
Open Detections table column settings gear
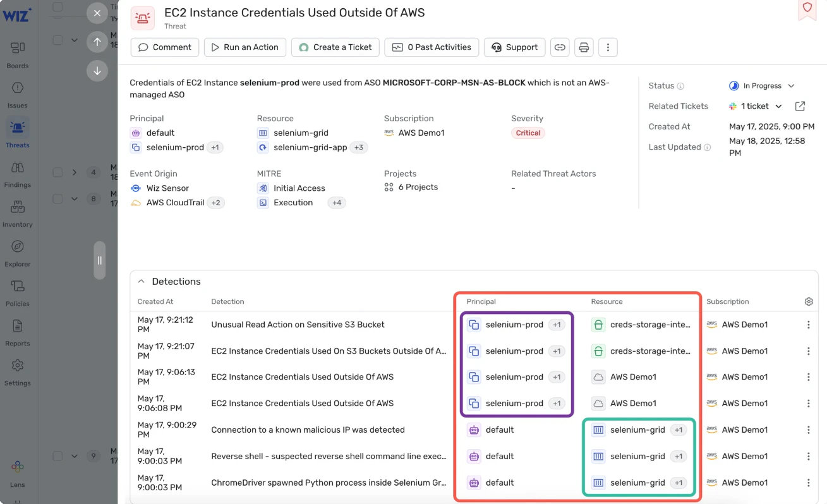(809, 302)
